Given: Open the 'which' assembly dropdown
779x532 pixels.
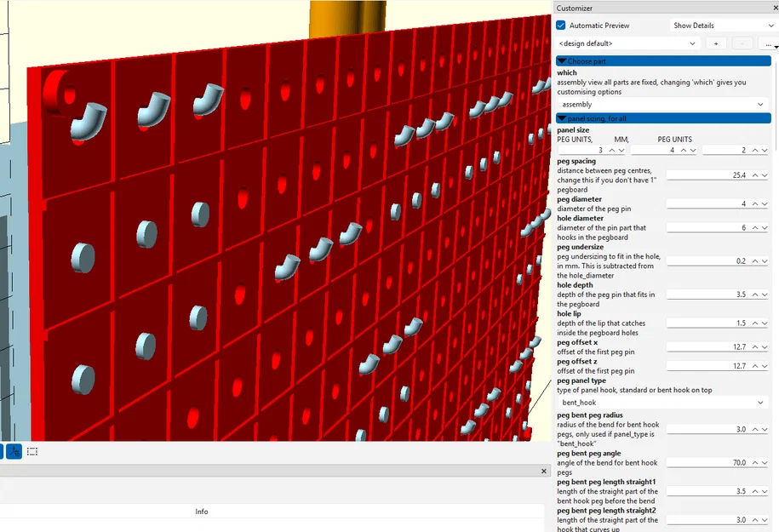Looking at the screenshot, I should pos(662,105).
